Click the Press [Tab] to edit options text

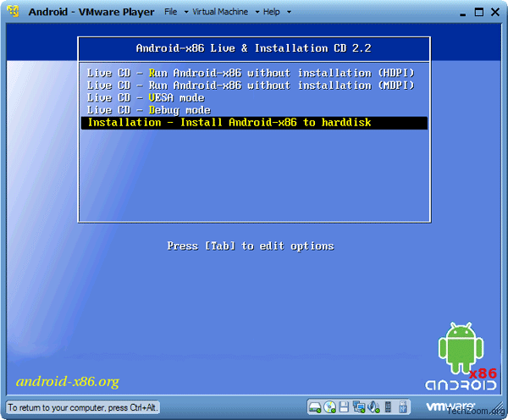(251, 246)
